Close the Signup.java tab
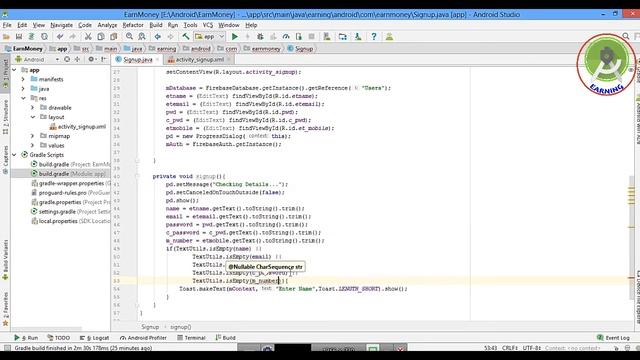640x360 pixels. coord(158,60)
